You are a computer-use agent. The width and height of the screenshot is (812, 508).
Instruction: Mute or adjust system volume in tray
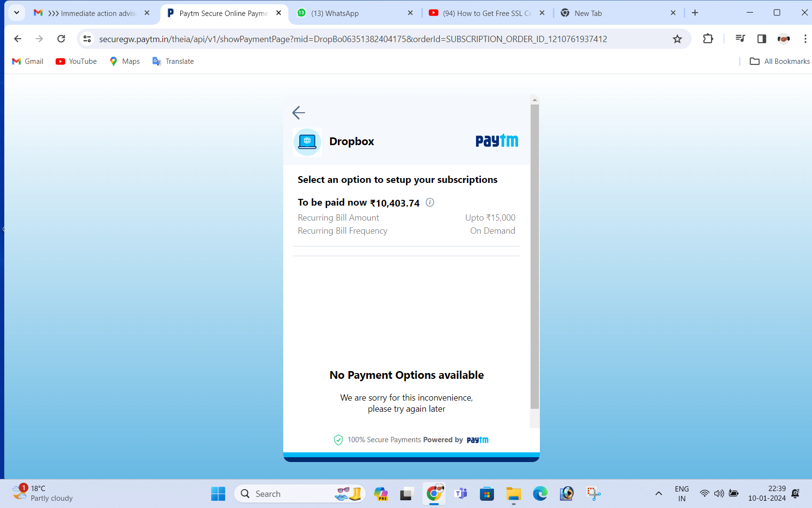click(x=719, y=493)
